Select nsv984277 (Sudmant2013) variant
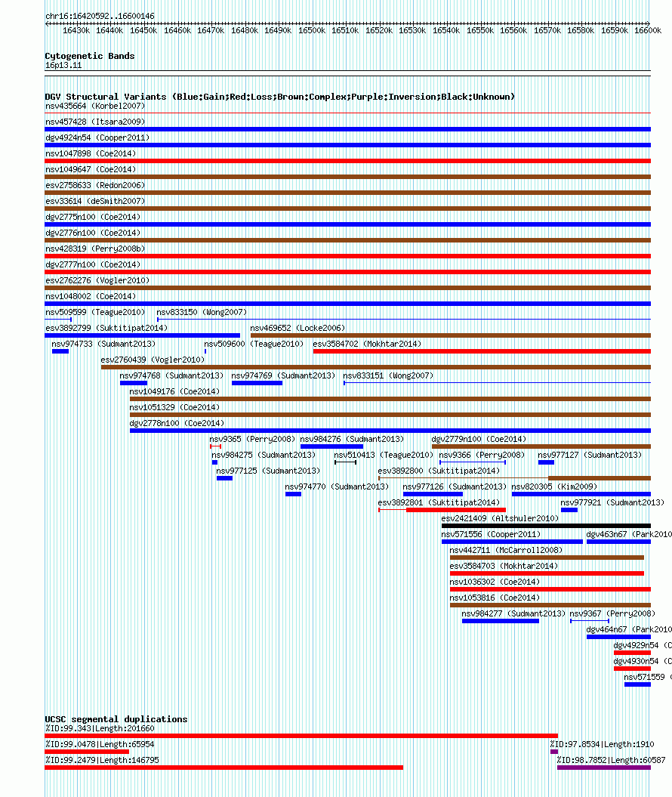The width and height of the screenshot is (672, 797). click(513, 613)
